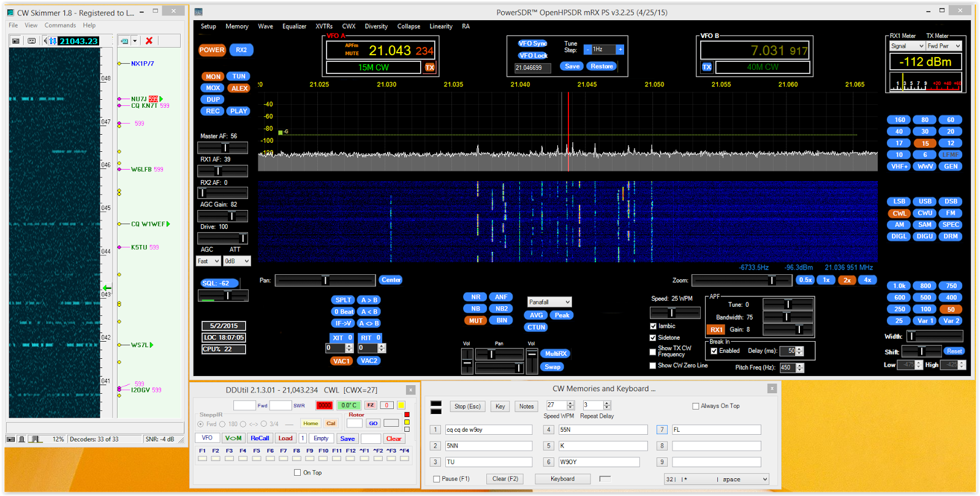Viewport: 980px width, 496px height.
Task: Click the orange TX indicator on VFO A
Action: click(x=430, y=67)
